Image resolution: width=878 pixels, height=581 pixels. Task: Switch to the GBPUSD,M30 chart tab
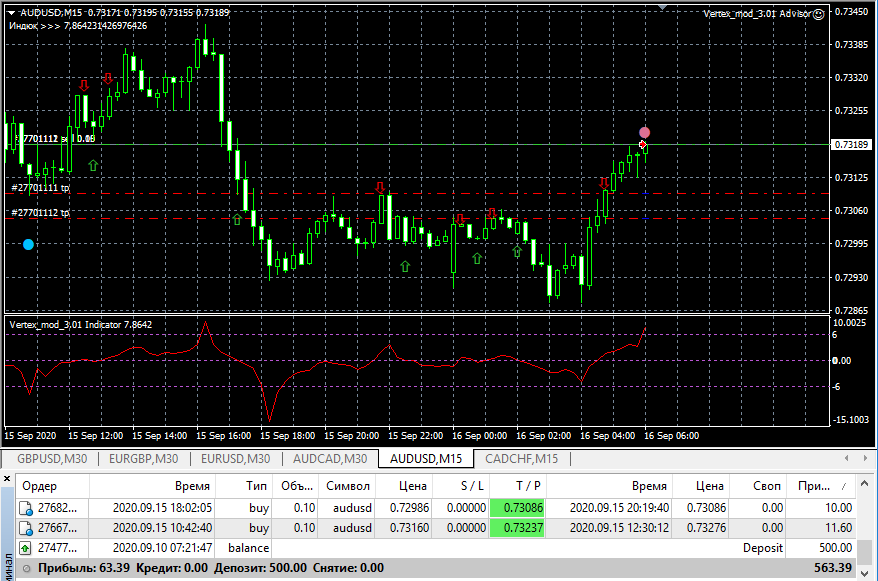click(49, 459)
